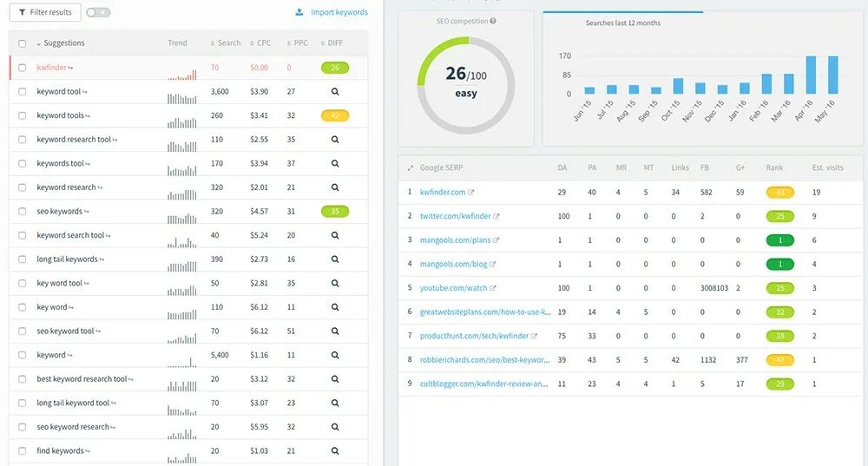Viewport: 868px width, 466px height.
Task: Open the kwfinder.com SERP link
Action: coord(443,192)
